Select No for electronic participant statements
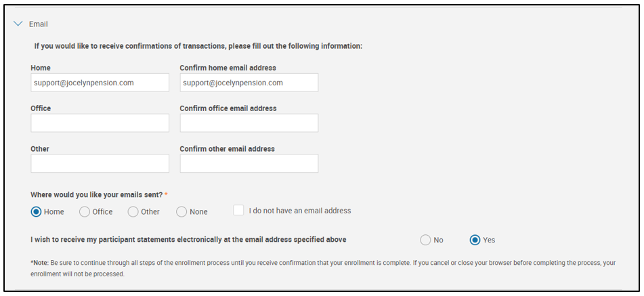The width and height of the screenshot is (644, 296). pyautogui.click(x=425, y=240)
